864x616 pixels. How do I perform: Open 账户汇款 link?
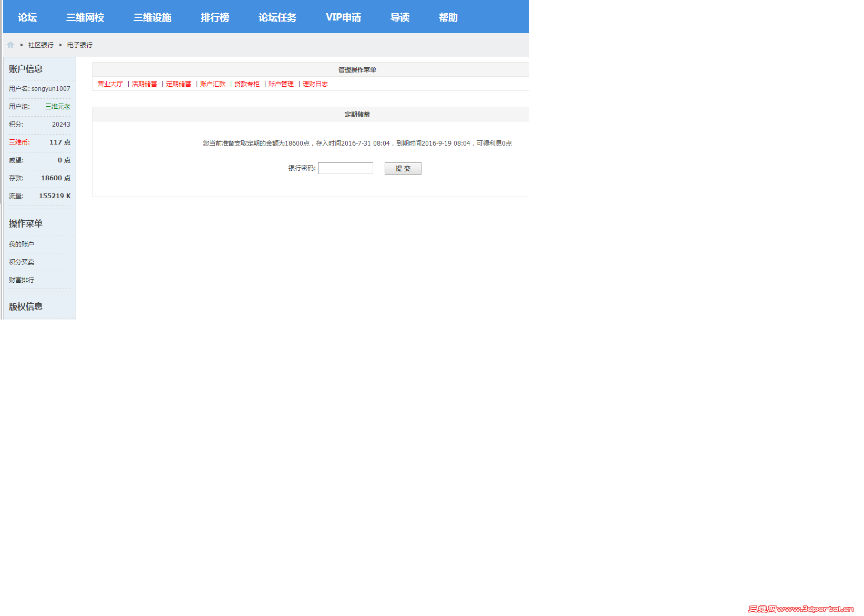pyautogui.click(x=213, y=84)
